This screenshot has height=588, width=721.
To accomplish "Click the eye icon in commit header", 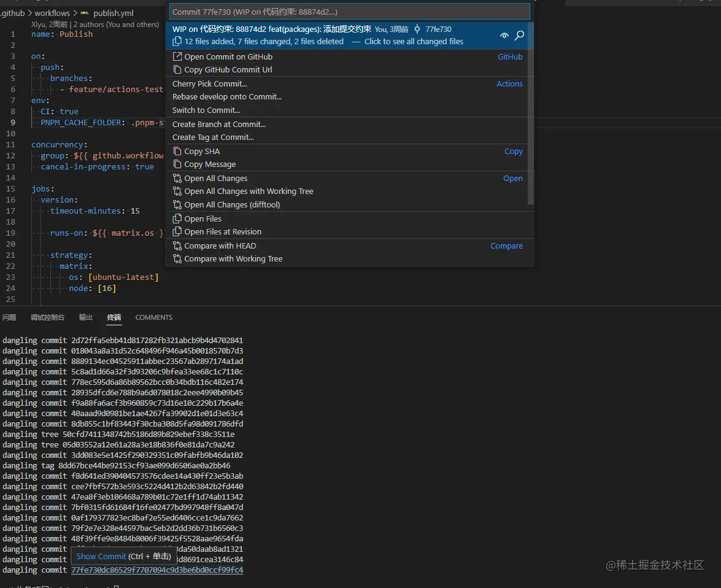I will (x=504, y=36).
